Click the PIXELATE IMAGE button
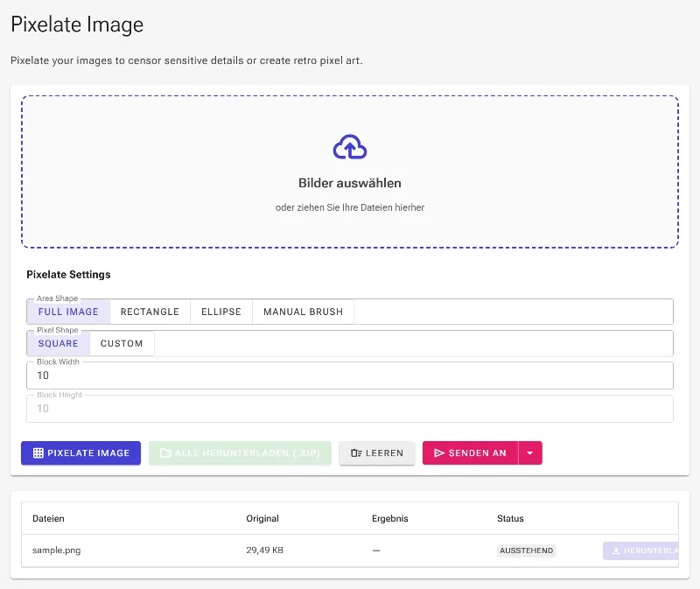Image resolution: width=700 pixels, height=589 pixels. coord(80,452)
